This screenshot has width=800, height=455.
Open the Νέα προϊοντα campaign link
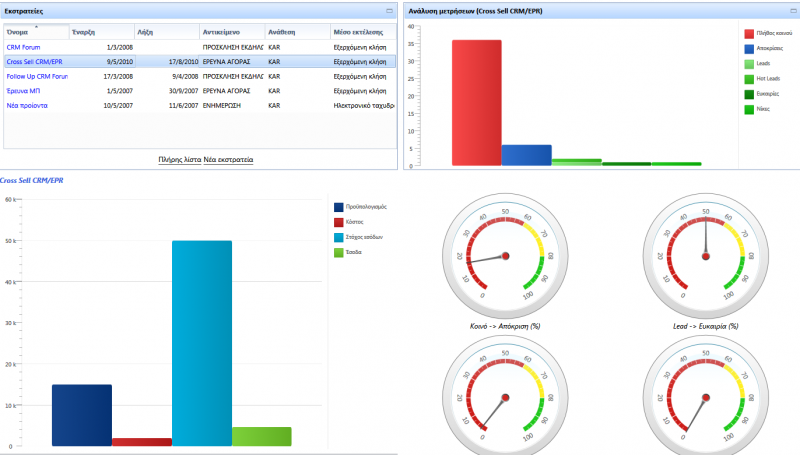tap(27, 106)
